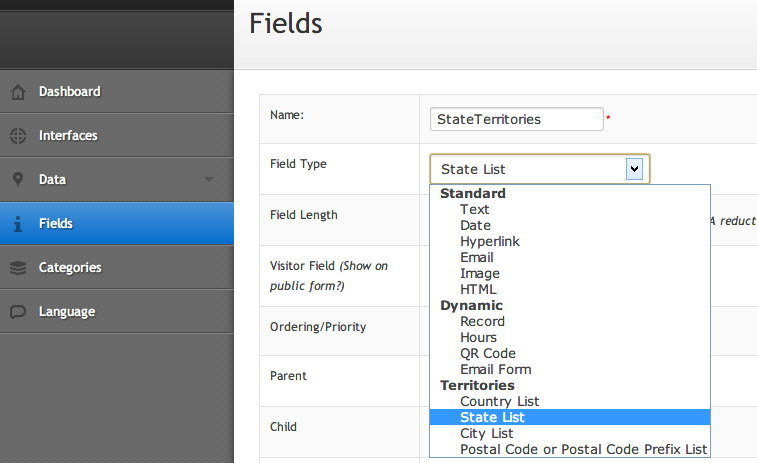Click the Interfaces globe icon
This screenshot has width=757, height=463.
tap(18, 136)
